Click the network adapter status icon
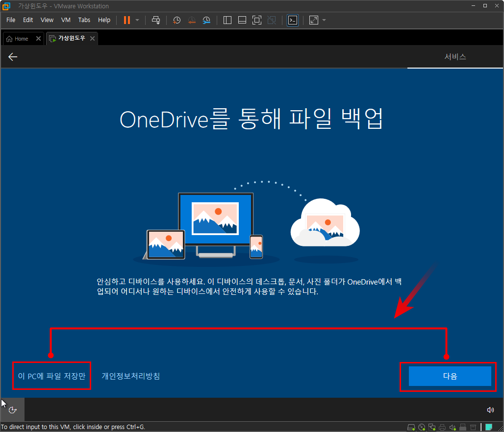504x432 pixels. tap(432, 427)
